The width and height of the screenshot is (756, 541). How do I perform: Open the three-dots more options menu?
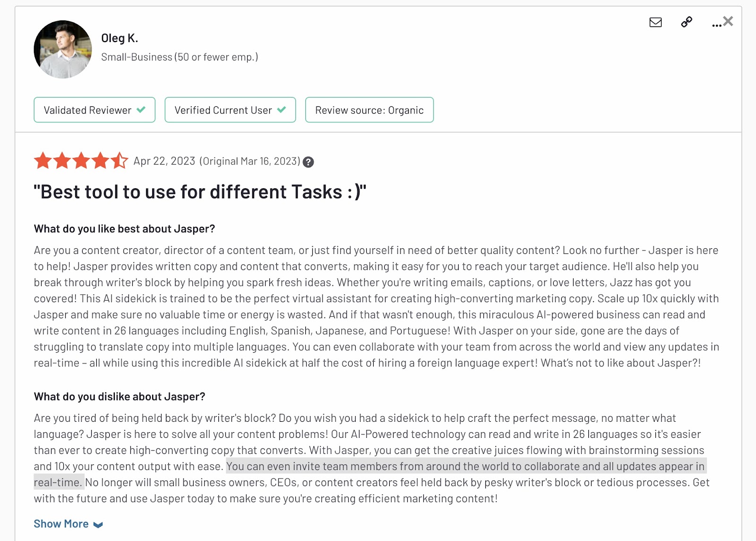click(716, 25)
